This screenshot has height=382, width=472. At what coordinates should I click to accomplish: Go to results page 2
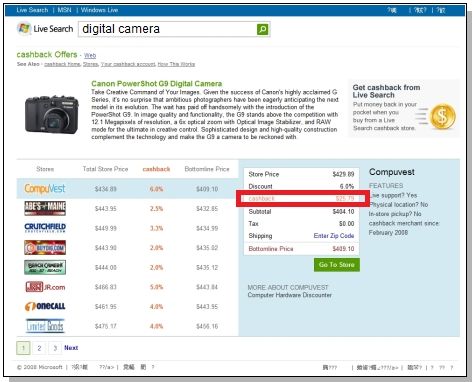pyautogui.click(x=39, y=348)
